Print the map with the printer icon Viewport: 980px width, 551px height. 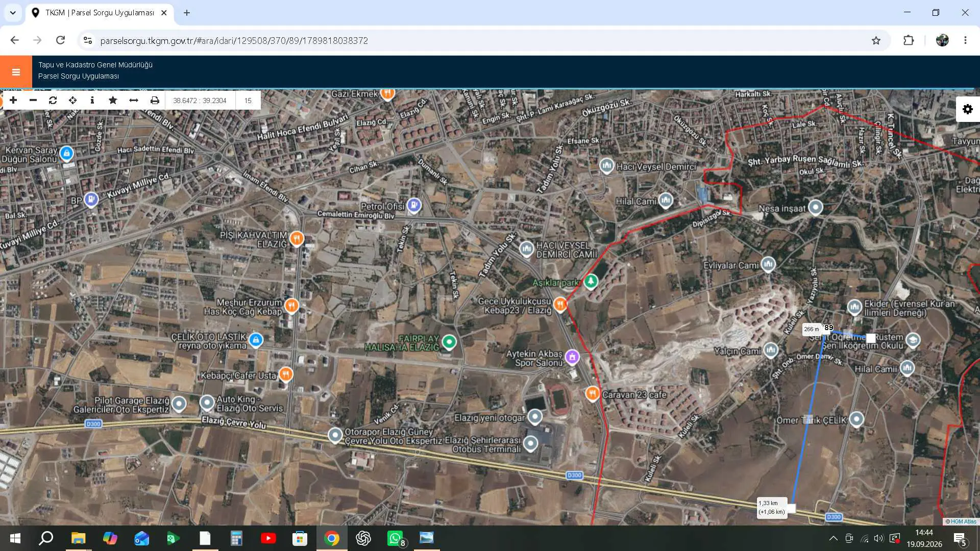pyautogui.click(x=155, y=101)
